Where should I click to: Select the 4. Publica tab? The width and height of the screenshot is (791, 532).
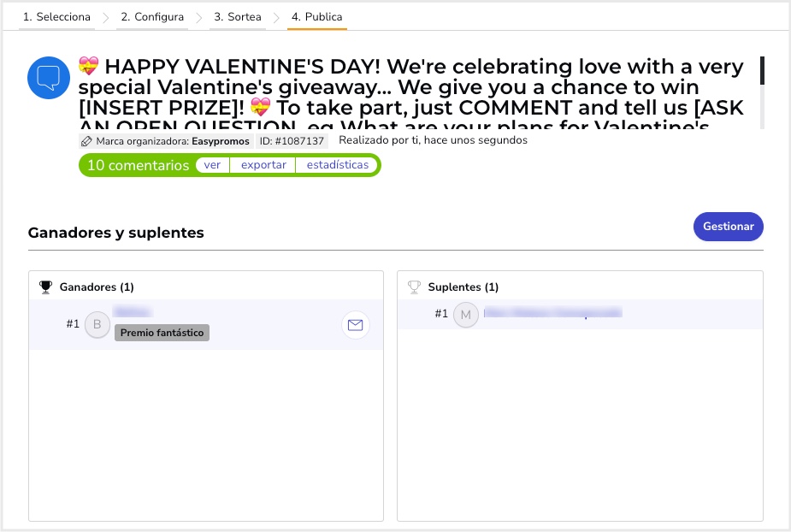point(316,17)
